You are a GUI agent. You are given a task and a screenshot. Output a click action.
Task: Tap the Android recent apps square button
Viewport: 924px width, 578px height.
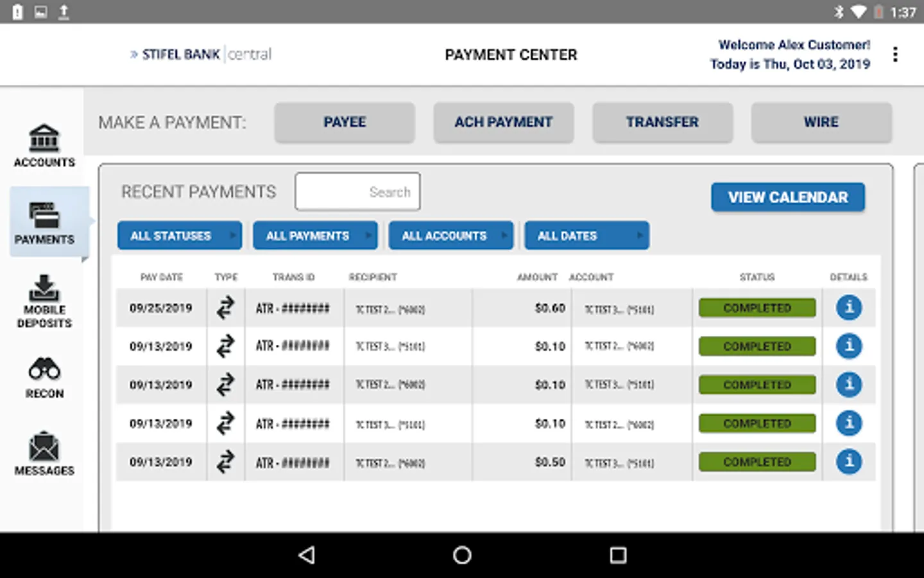tap(618, 555)
